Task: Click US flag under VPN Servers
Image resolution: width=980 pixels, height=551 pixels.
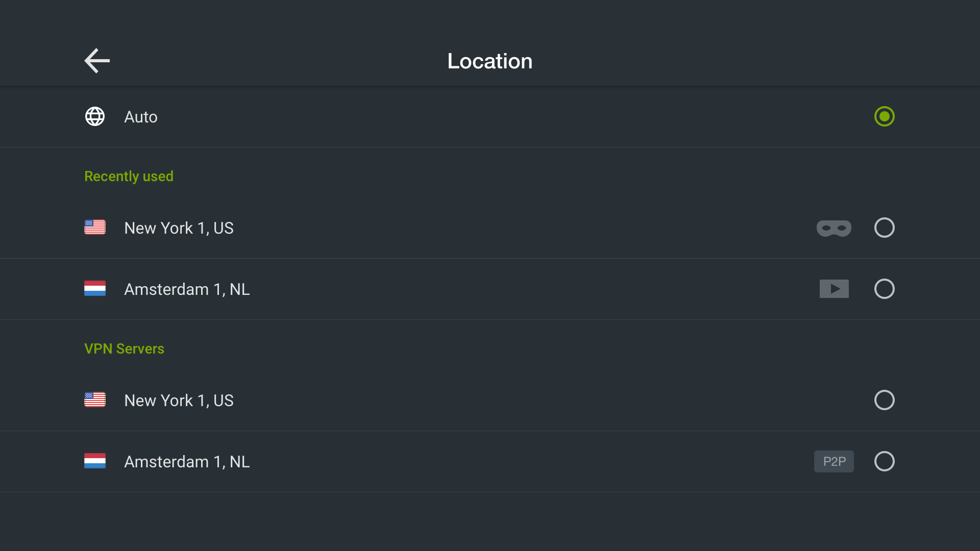Action: (x=95, y=400)
